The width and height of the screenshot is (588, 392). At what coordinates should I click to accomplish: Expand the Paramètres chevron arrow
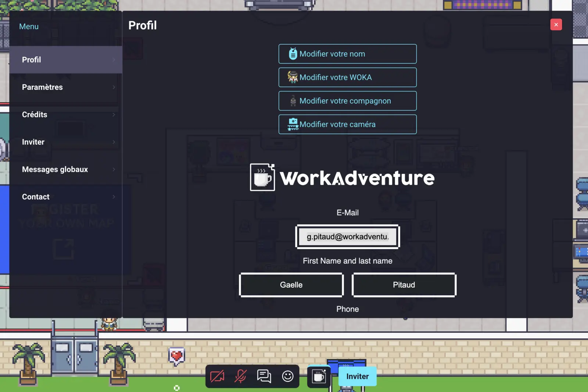pos(114,87)
